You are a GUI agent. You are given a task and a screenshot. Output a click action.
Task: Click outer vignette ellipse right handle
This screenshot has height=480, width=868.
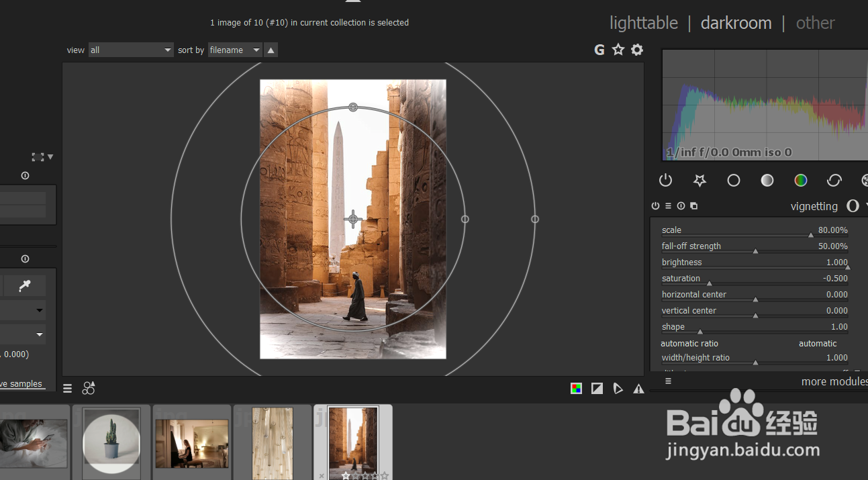click(535, 219)
